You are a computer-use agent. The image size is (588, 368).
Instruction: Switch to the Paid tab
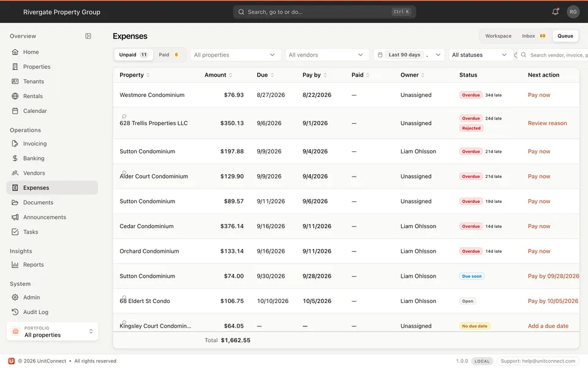point(168,55)
